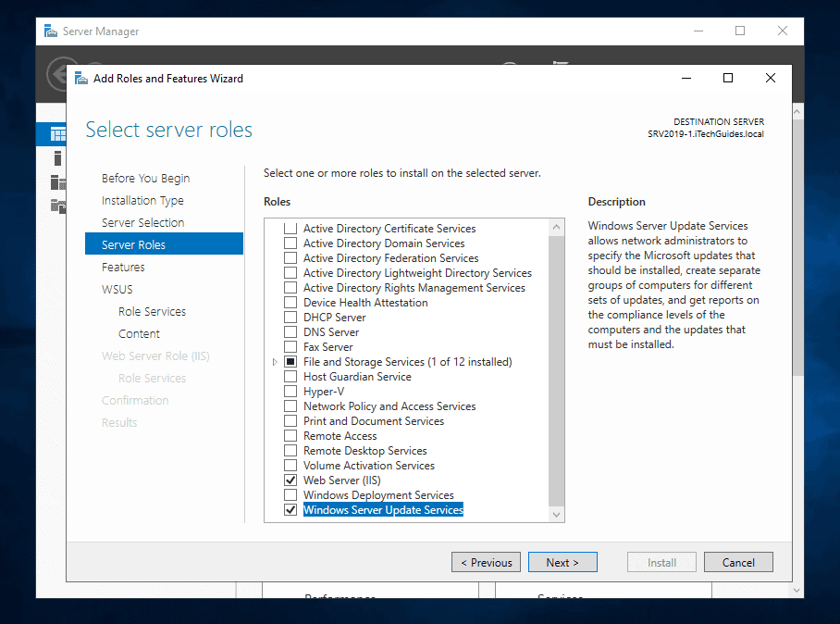This screenshot has height=624, width=840.
Task: Click the down arrow of the Roles scrollbar
Action: coord(556,514)
